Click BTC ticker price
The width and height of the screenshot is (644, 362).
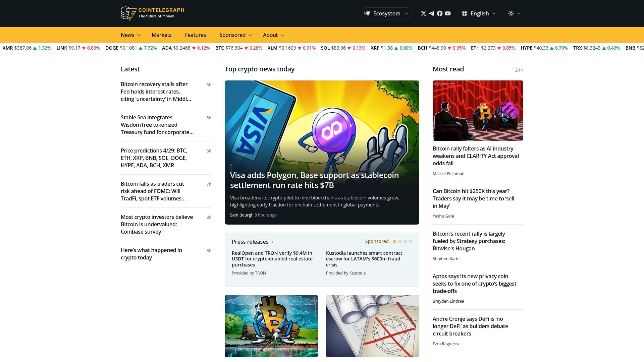[234, 48]
